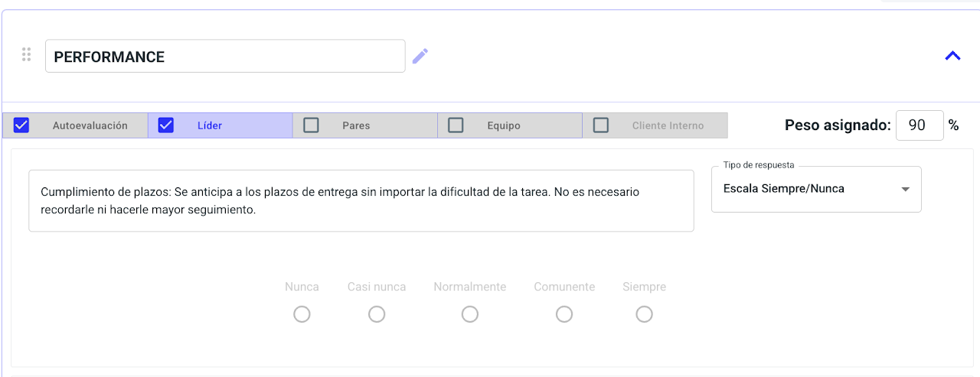Uncheck the Líder checkbox
This screenshot has width=980, height=377.
pos(166,125)
